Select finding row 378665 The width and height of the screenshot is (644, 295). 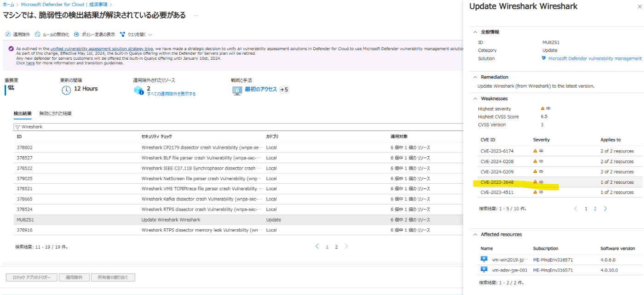click(238, 199)
